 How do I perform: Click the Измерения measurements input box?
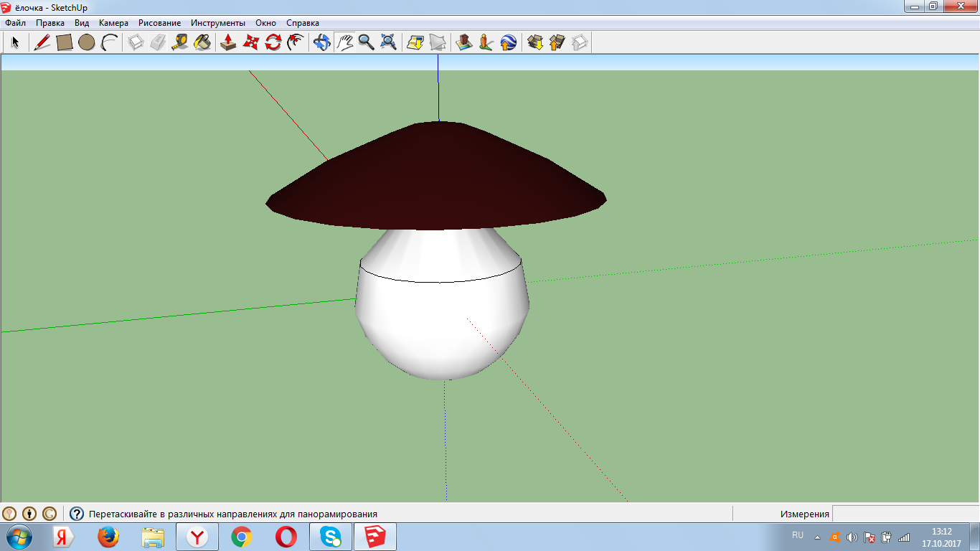[905, 514]
